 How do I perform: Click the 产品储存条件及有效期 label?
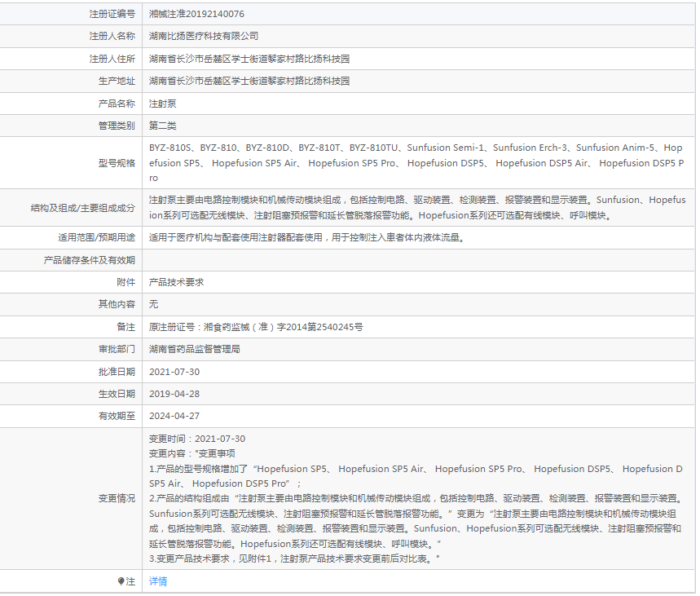pyautogui.click(x=90, y=260)
